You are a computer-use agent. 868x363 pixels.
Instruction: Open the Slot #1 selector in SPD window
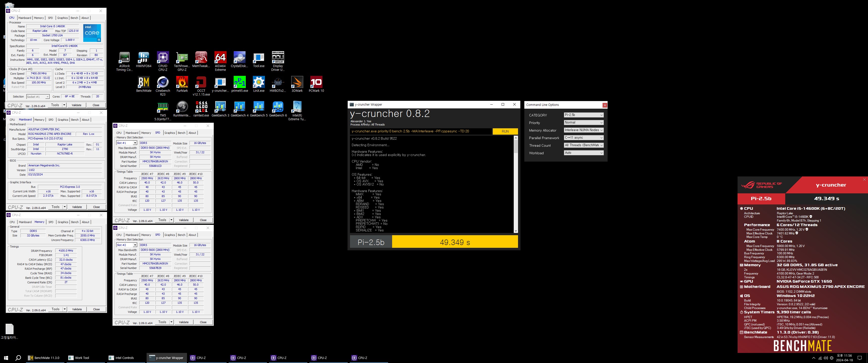pos(126,143)
